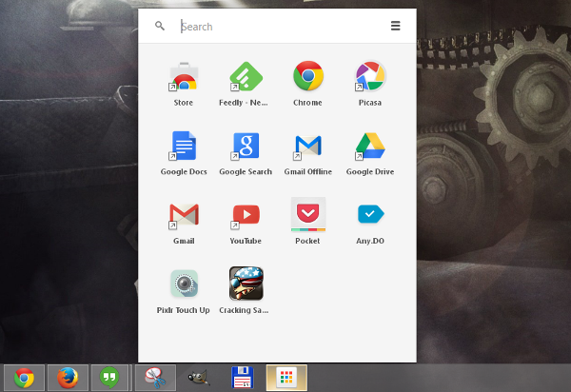Open the Gmail app icon

click(x=184, y=215)
